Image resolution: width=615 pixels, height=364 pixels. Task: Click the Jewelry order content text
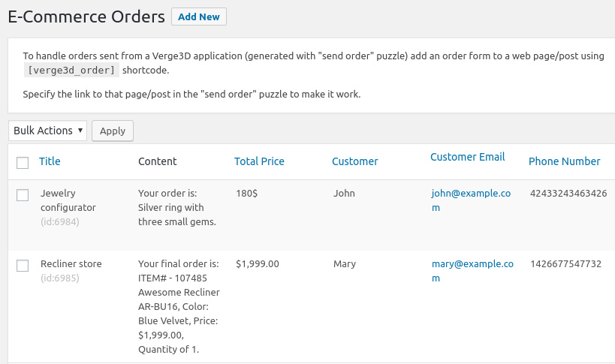(177, 207)
